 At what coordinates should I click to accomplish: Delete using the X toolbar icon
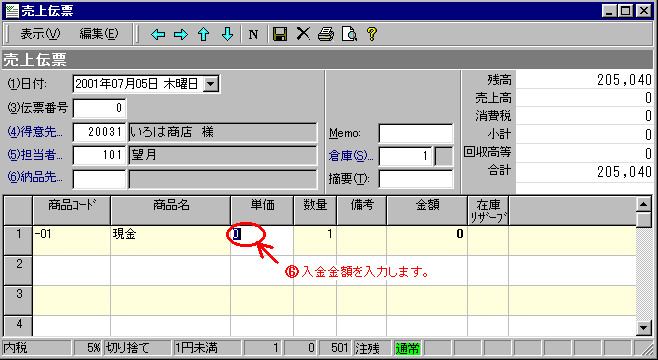(x=303, y=34)
